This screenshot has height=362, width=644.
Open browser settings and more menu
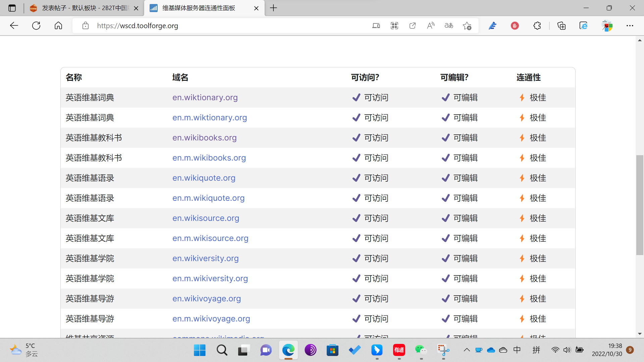point(630,25)
